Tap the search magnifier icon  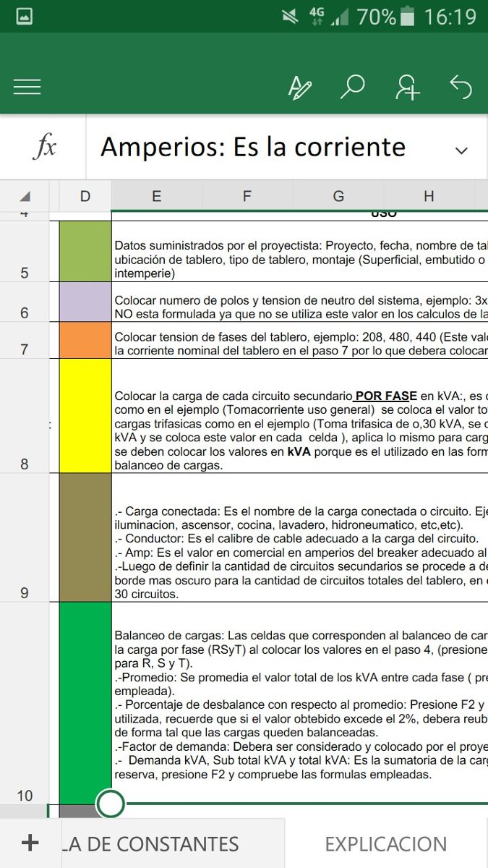(x=352, y=87)
